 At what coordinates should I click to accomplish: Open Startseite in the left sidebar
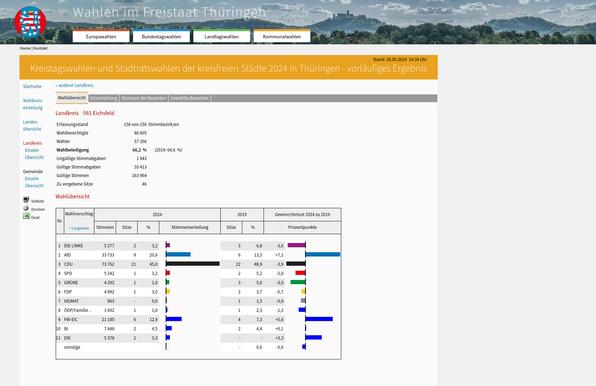click(32, 86)
